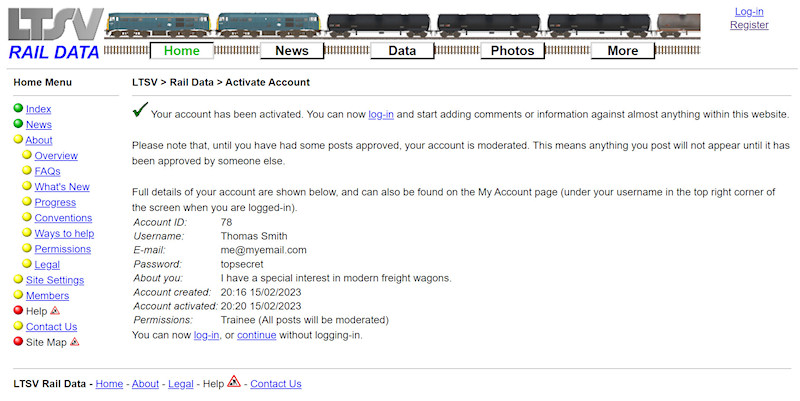Screen dimensions: 800x401
Task: Click the warning triangle next to Site Map
Action: click(x=74, y=342)
